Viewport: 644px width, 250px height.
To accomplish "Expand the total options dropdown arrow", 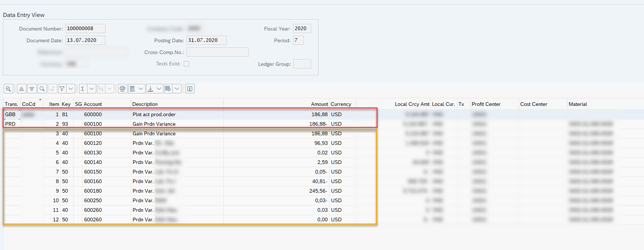I will click(x=91, y=89).
